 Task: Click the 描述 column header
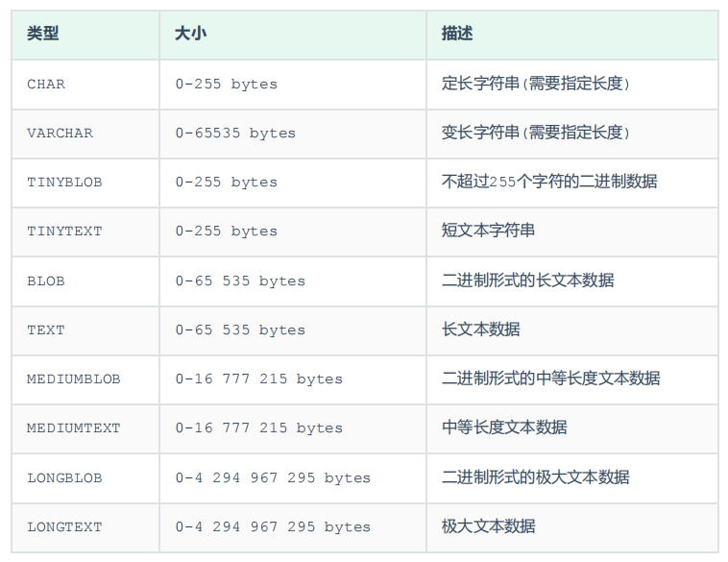[x=457, y=34]
